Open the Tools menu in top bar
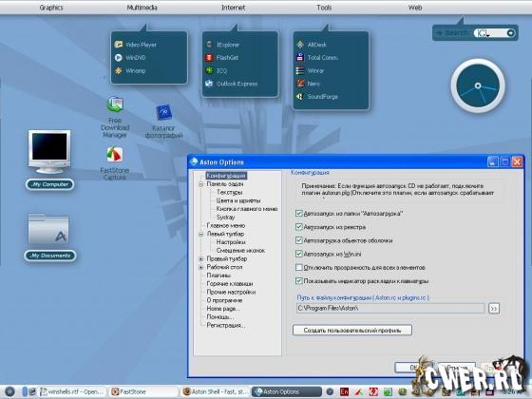532x399 pixels. click(324, 8)
